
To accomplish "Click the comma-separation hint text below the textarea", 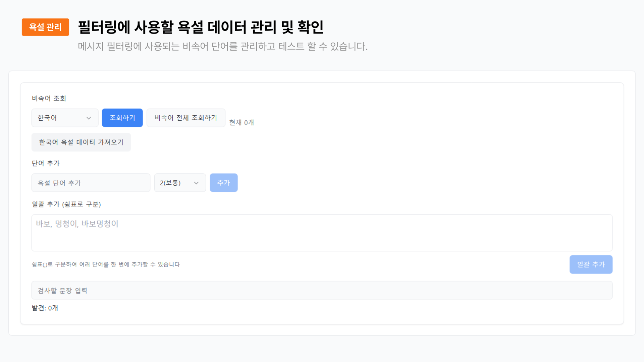I will point(106,264).
